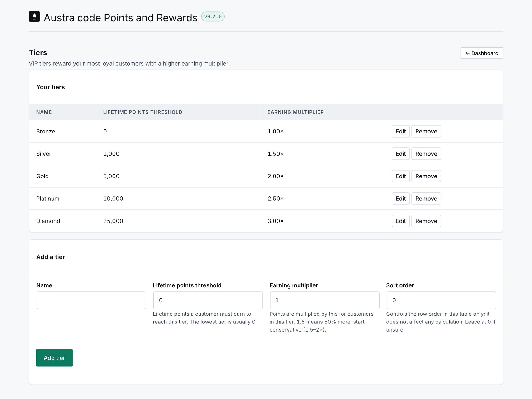The width and height of the screenshot is (532, 399).
Task: Click the v0.3.0 version badge
Action: pyautogui.click(x=213, y=17)
